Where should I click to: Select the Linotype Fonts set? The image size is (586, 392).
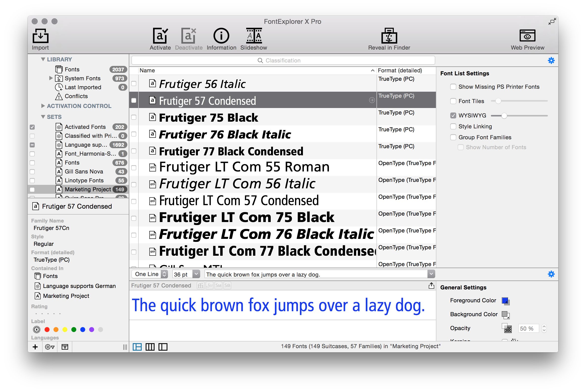[x=84, y=180]
